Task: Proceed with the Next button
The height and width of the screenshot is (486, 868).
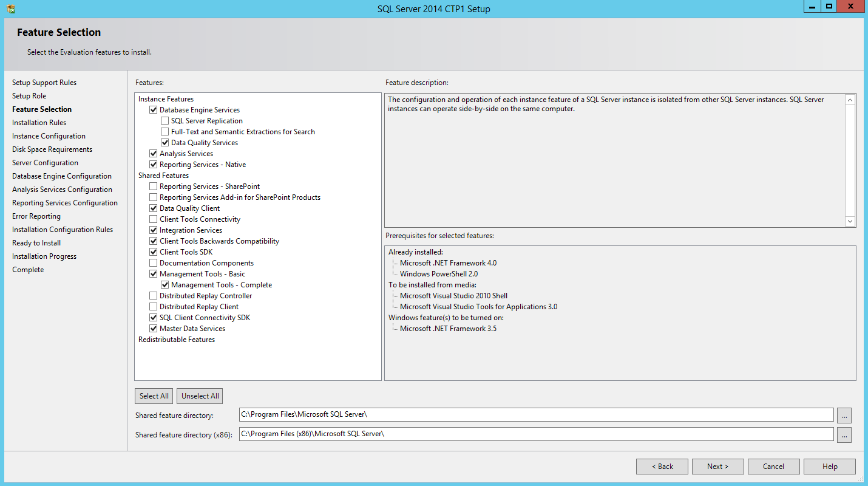Action: point(718,467)
